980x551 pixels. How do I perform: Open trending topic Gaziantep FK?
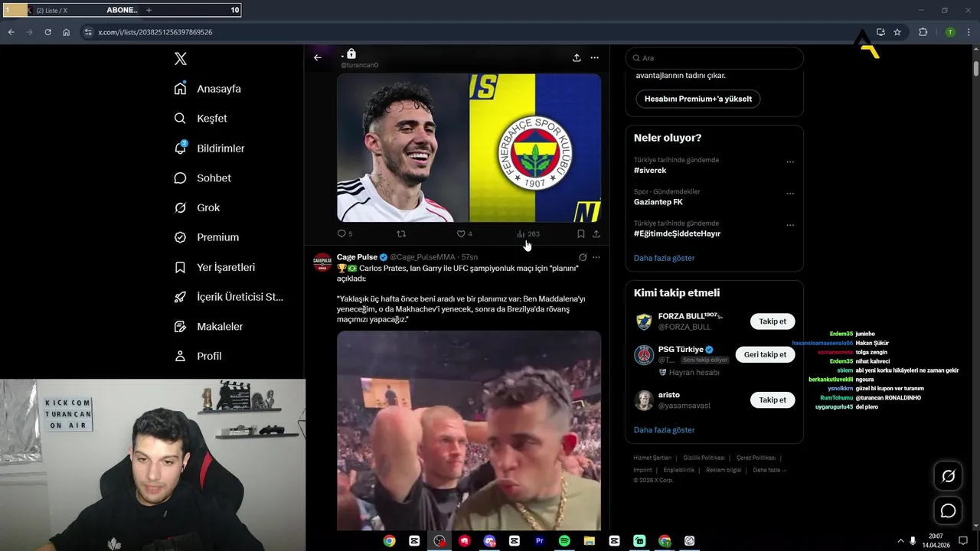coord(658,202)
